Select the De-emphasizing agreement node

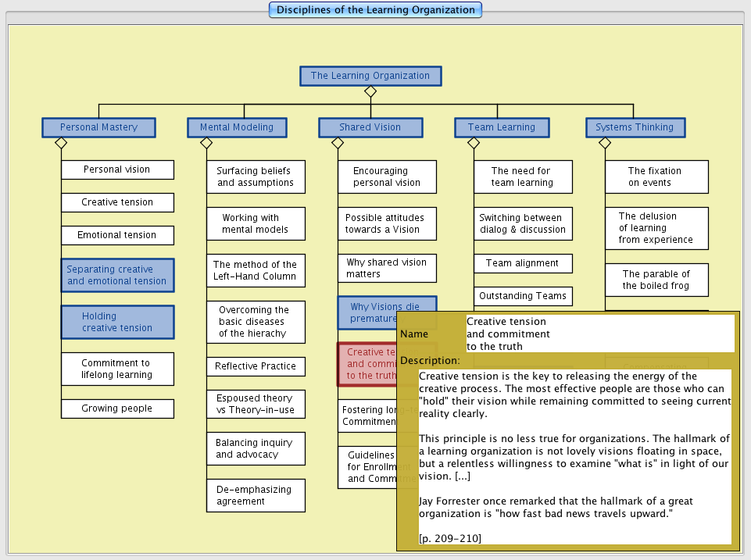(256, 495)
